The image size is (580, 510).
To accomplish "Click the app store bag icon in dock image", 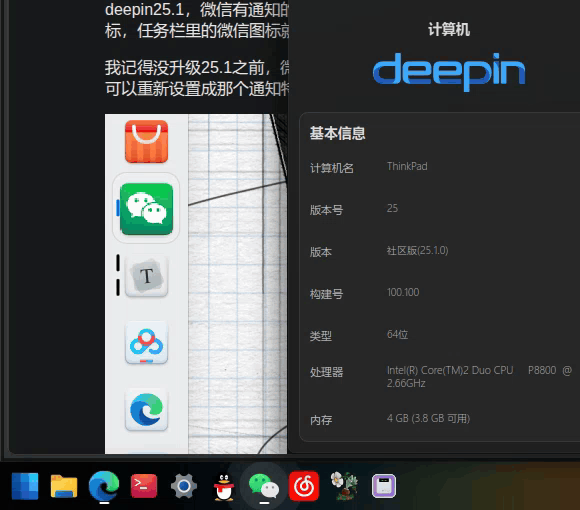I will (x=146, y=142).
